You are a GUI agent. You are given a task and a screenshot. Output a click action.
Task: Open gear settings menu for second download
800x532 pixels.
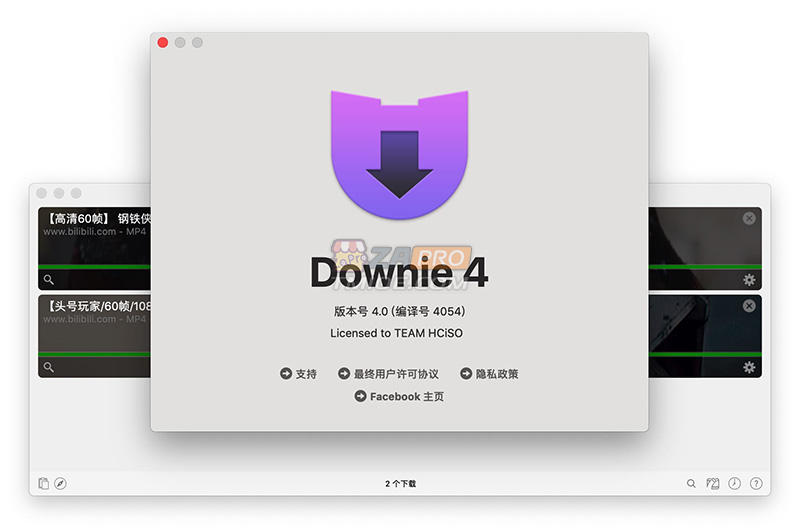click(x=749, y=367)
